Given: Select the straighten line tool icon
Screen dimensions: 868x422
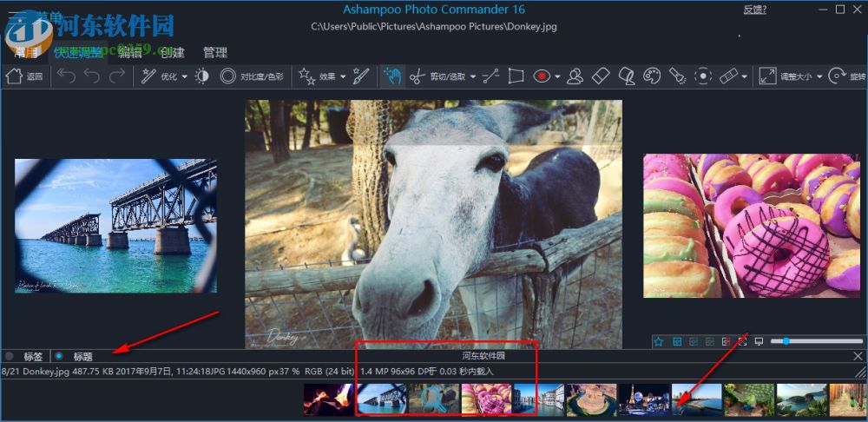Looking at the screenshot, I should pos(490,76).
